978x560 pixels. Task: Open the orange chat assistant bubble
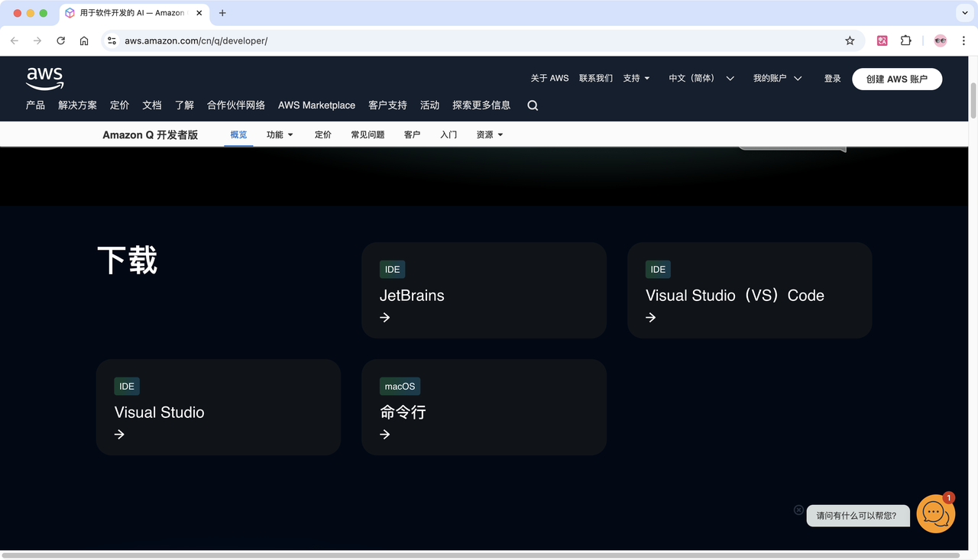(x=935, y=513)
